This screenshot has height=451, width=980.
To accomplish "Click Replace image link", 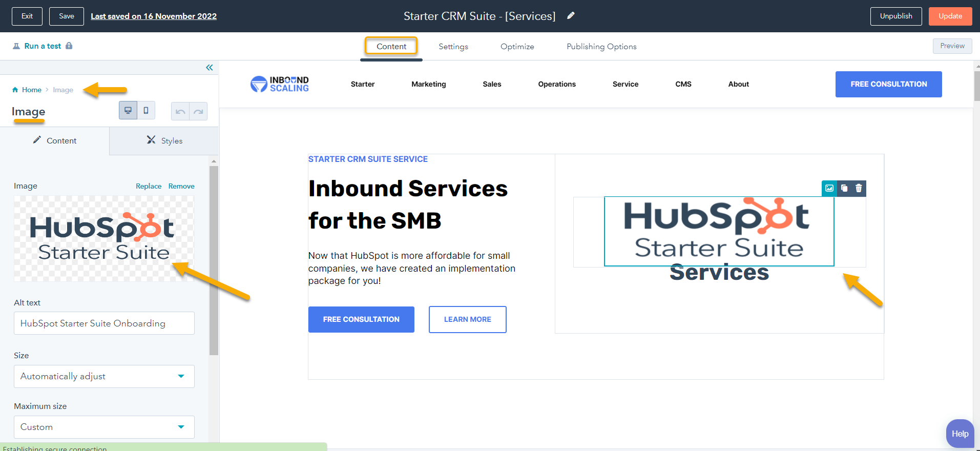I will (x=149, y=186).
